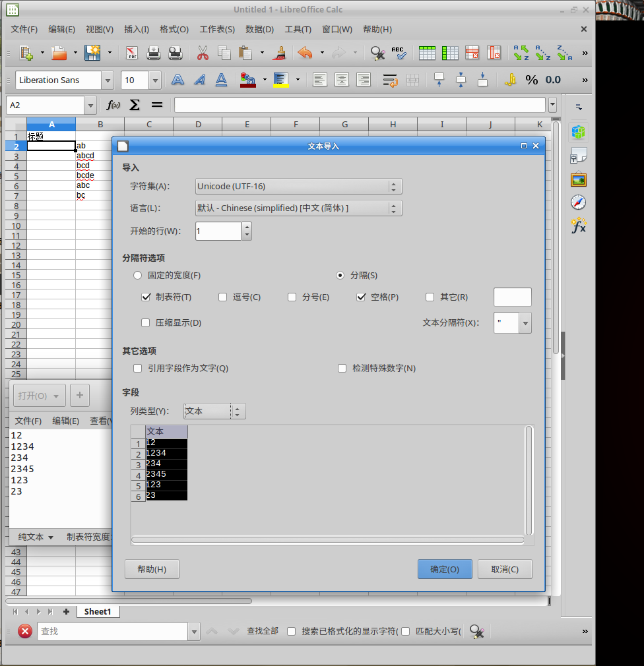Viewport: 644px width, 666px height.
Task: Open the font name Liberation Sans dropdown
Action: (x=108, y=80)
